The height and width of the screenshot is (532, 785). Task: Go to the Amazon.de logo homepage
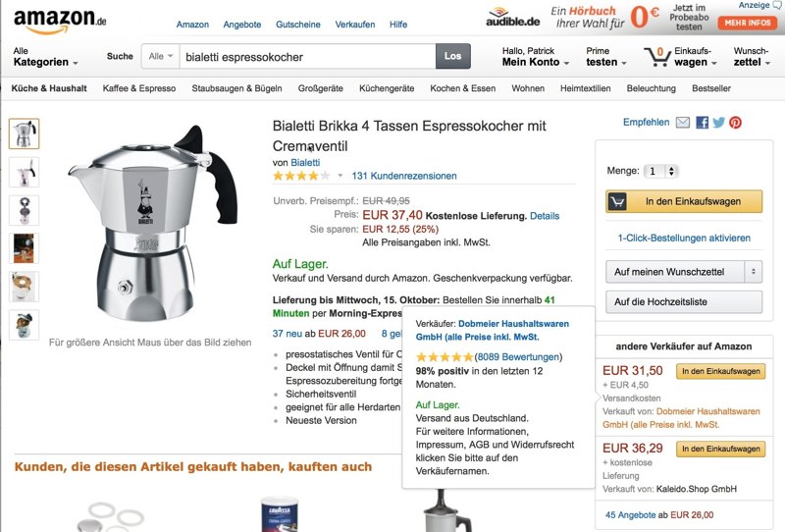(x=60, y=21)
